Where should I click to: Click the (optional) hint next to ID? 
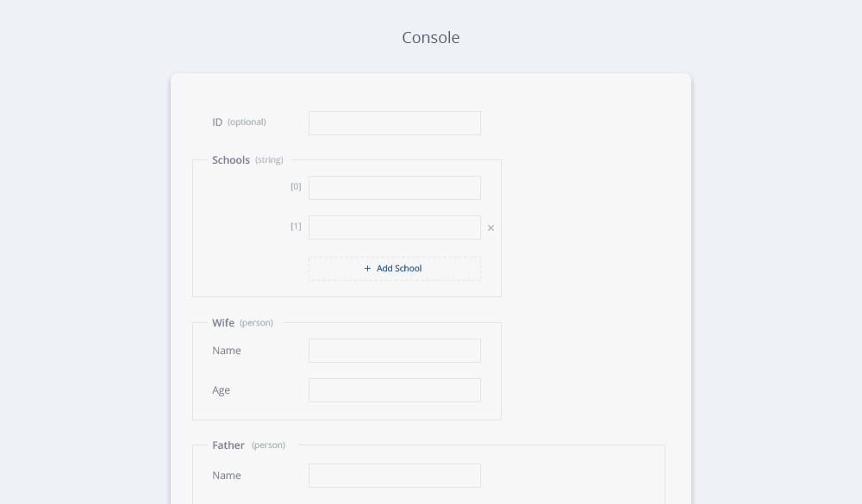click(x=247, y=122)
